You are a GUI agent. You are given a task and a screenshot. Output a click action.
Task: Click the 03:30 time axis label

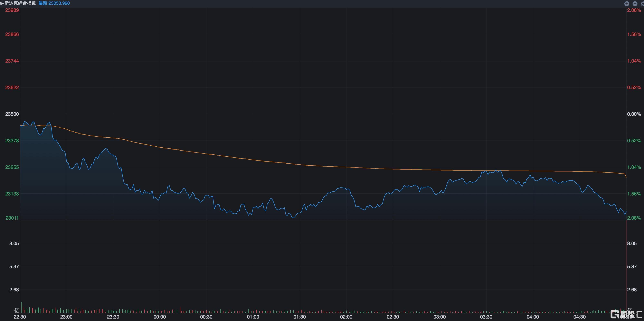[x=486, y=317]
